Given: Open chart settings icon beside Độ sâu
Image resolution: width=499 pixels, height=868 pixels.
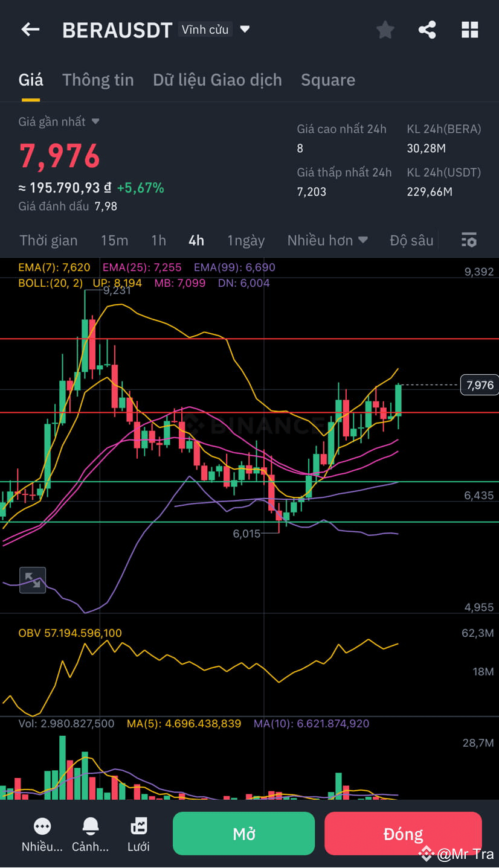Looking at the screenshot, I should tap(469, 240).
